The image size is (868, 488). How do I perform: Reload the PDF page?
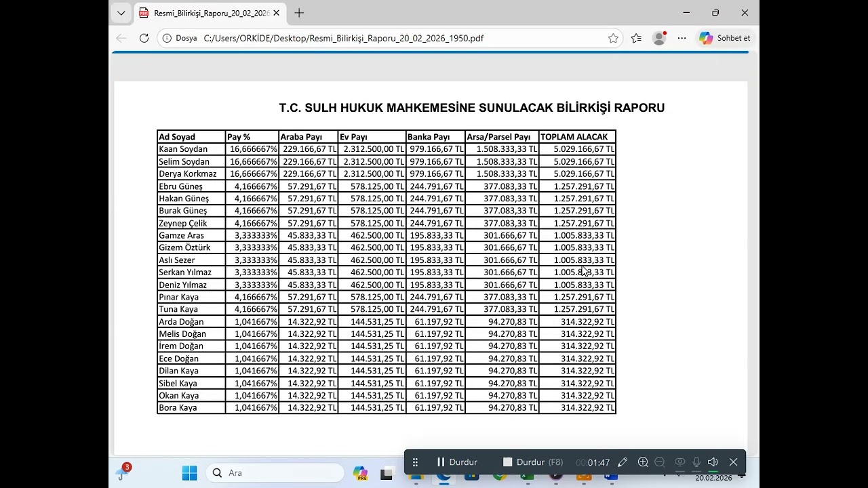click(x=144, y=39)
